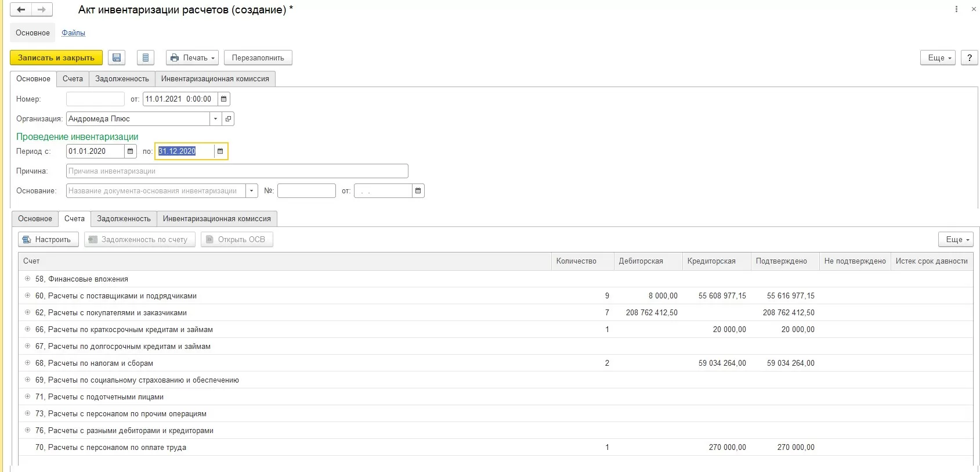Go back with the left arrow

[21, 10]
